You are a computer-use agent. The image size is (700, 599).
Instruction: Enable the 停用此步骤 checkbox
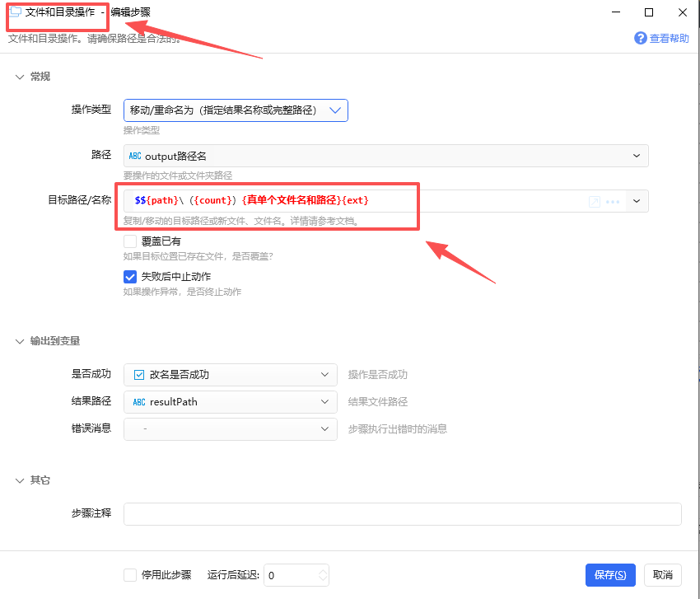pyautogui.click(x=130, y=575)
